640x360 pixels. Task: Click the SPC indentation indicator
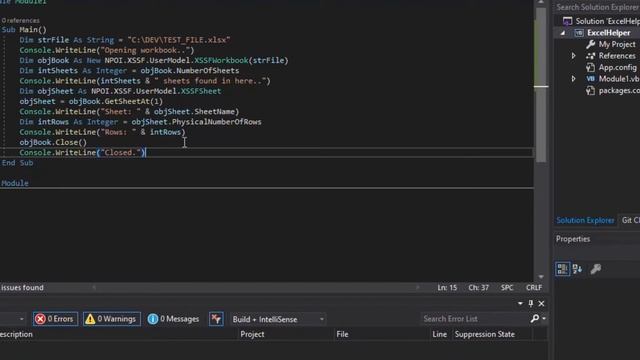[x=507, y=287]
